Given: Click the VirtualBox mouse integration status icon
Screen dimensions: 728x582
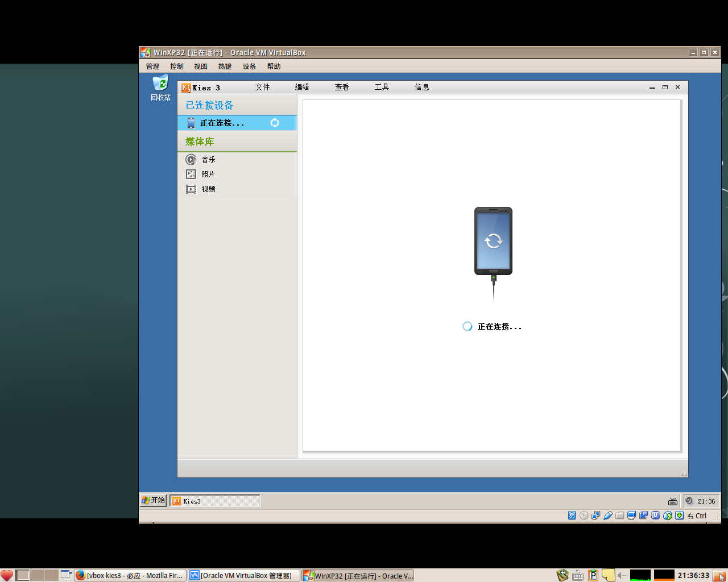Looking at the screenshot, I should (668, 516).
